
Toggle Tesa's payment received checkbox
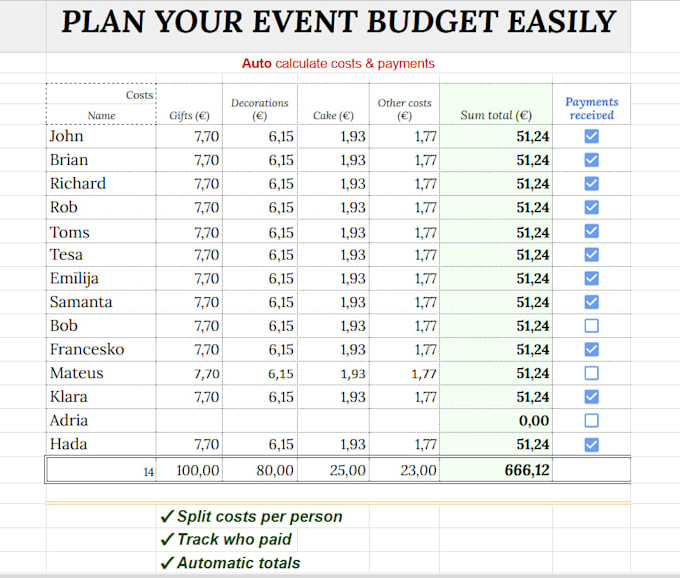click(x=592, y=255)
